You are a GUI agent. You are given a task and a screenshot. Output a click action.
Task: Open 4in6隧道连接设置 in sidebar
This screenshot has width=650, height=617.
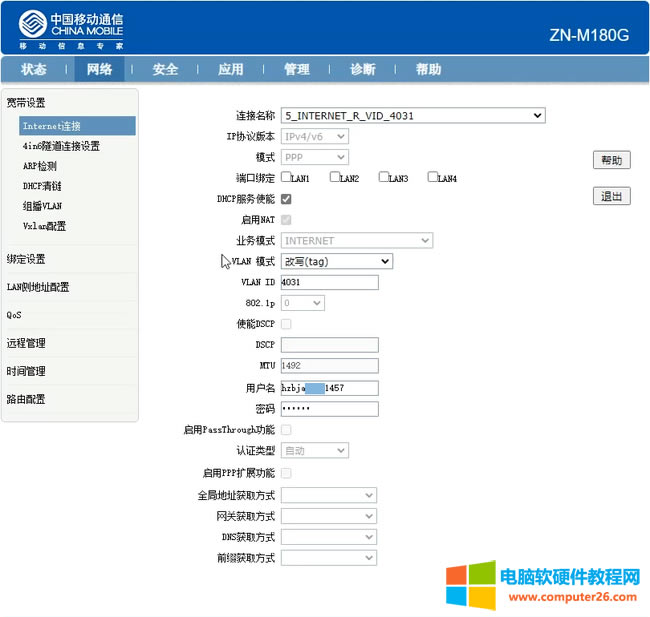(x=61, y=146)
